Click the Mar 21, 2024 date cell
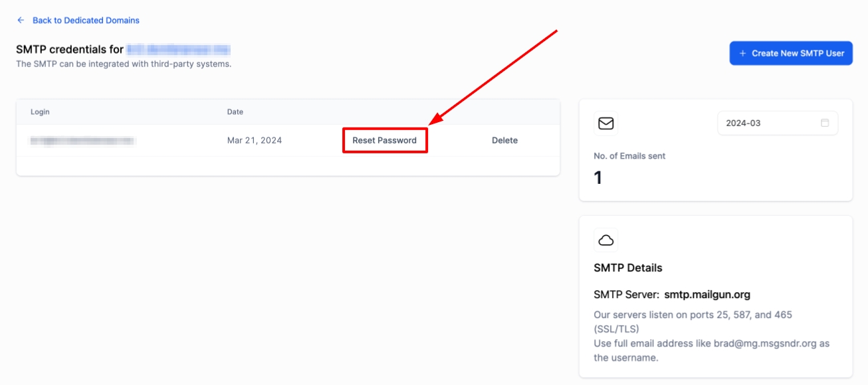868x385 pixels. [x=254, y=141]
